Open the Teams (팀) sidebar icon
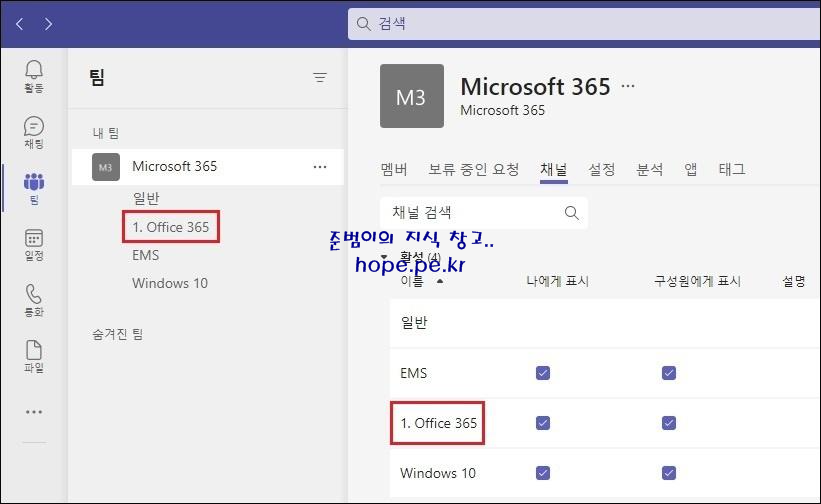Viewport: 821px width, 504px height. tap(34, 188)
